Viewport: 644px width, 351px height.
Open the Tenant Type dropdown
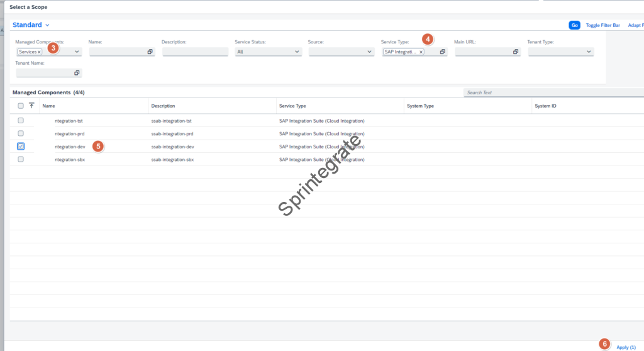tap(589, 52)
